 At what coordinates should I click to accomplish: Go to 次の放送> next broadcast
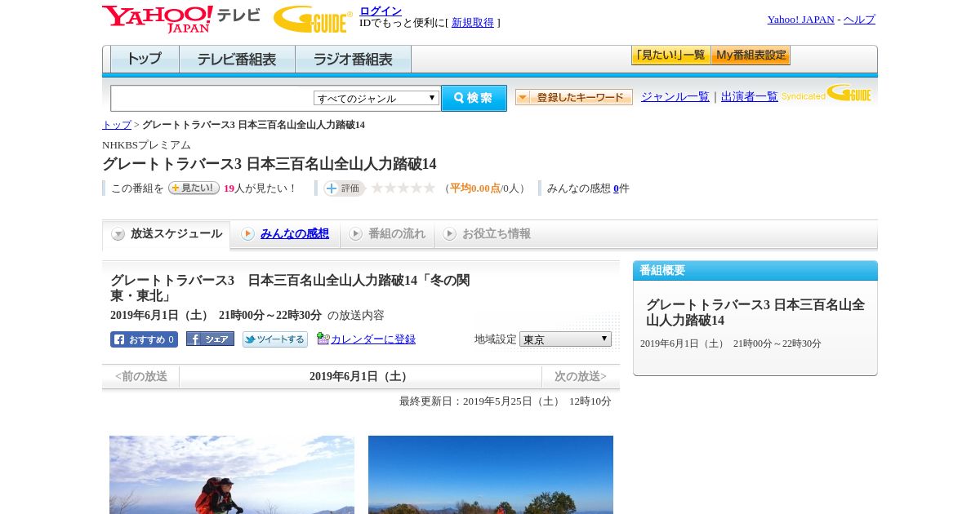tap(581, 376)
